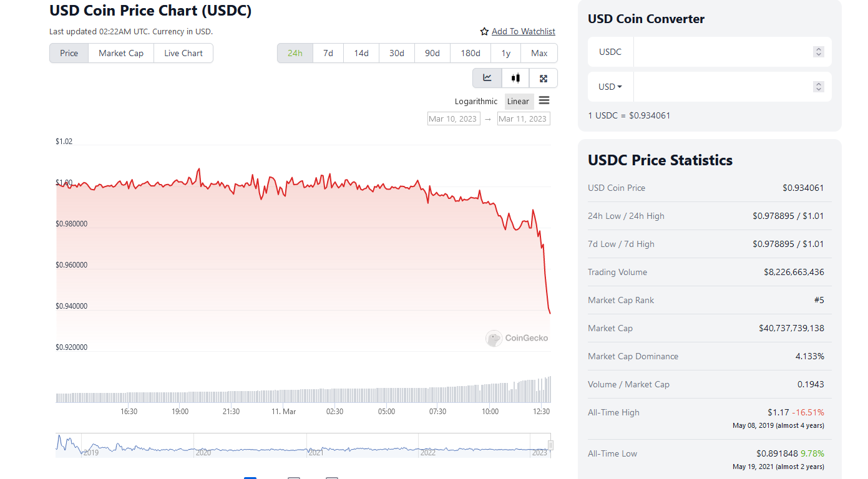The height and width of the screenshot is (479, 868).
Task: Show the Max time range
Action: (539, 53)
